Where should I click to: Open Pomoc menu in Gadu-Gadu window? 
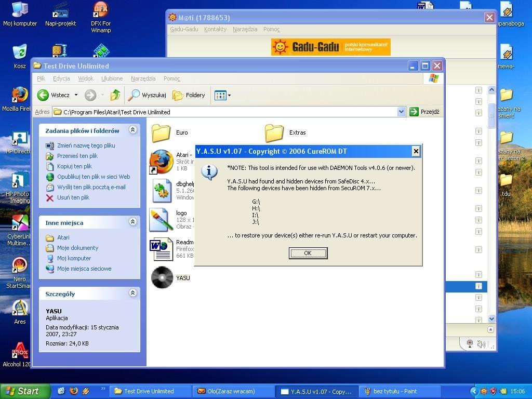tap(272, 29)
